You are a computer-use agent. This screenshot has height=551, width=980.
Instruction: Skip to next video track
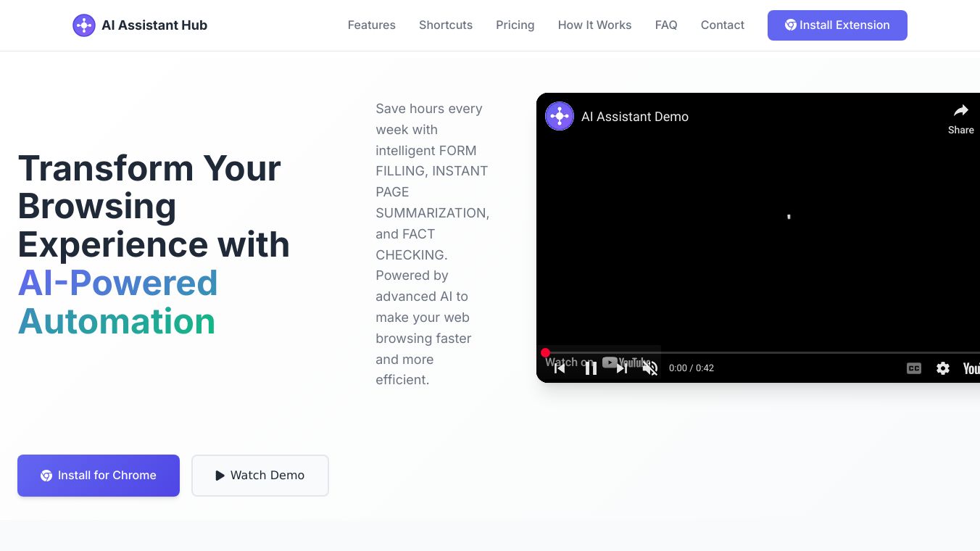coord(622,368)
